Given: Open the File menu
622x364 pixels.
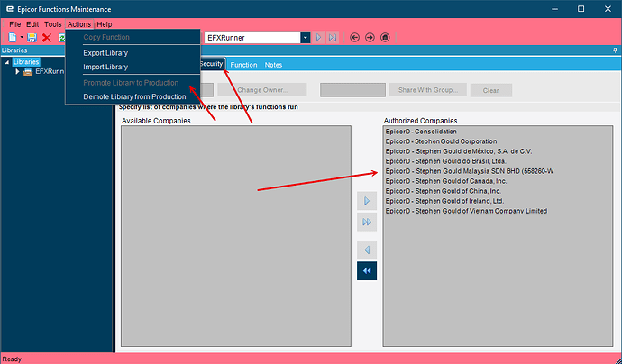Looking at the screenshot, I should 14,24.
